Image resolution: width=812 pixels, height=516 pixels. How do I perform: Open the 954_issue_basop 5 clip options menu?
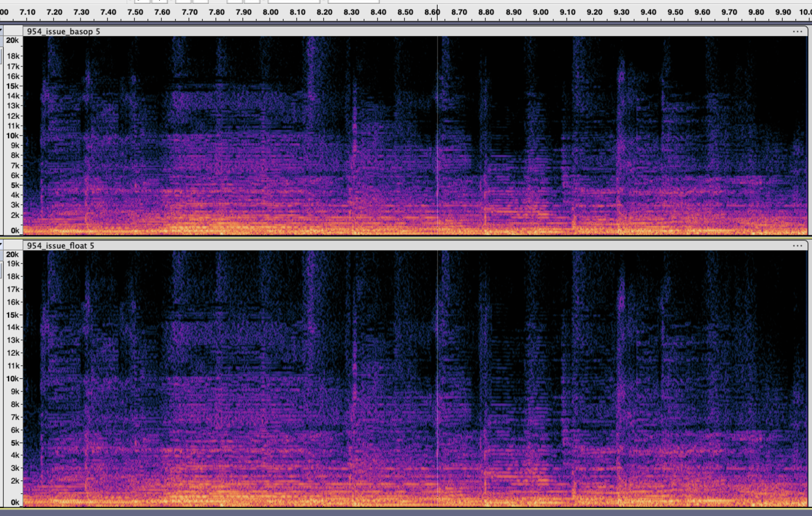(797, 31)
